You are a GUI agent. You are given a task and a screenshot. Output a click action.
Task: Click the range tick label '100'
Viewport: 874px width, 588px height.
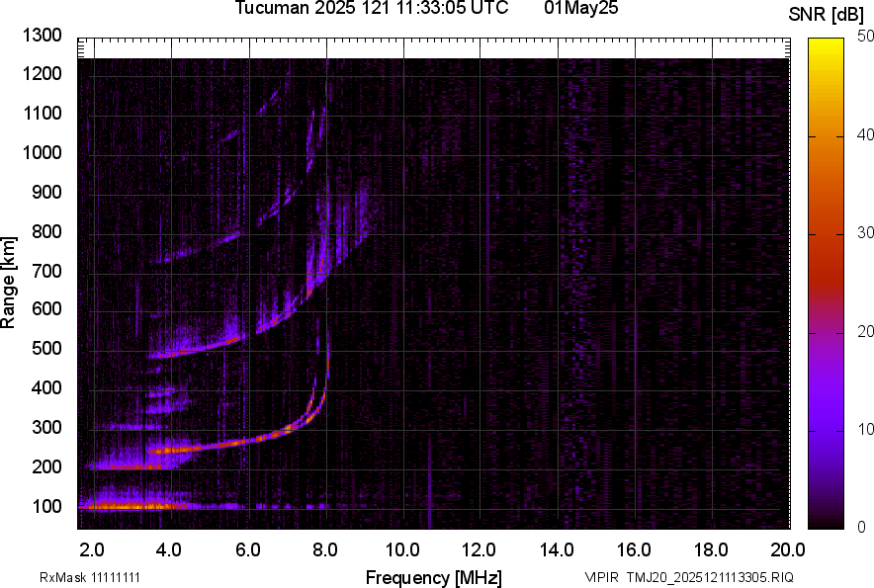click(x=46, y=506)
